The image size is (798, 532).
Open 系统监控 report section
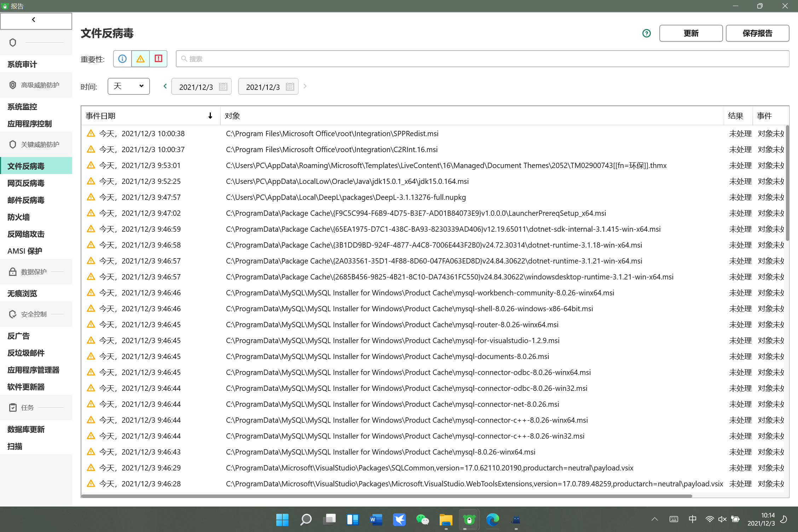click(x=36, y=107)
